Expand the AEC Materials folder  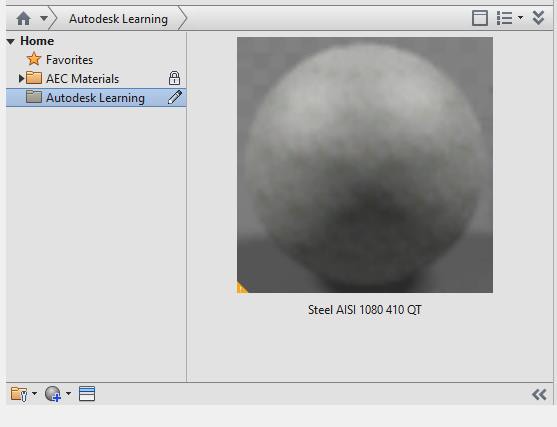point(21,78)
